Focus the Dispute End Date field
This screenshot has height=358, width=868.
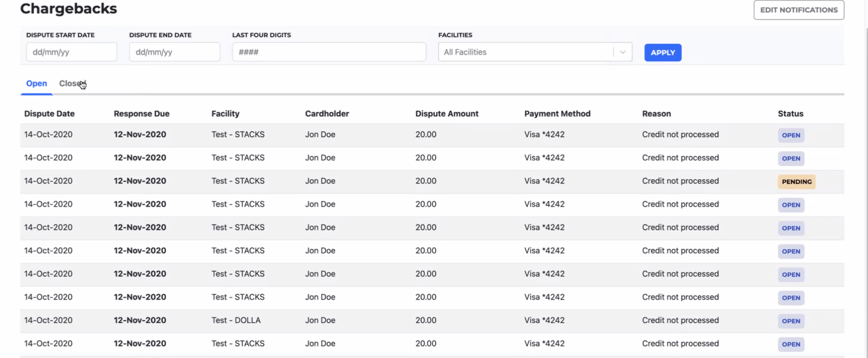coord(175,52)
